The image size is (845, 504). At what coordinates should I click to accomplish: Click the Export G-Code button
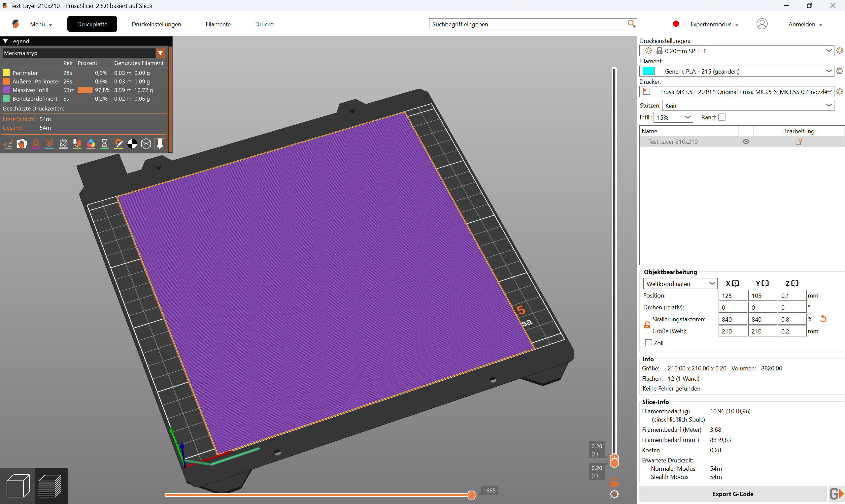(x=733, y=493)
